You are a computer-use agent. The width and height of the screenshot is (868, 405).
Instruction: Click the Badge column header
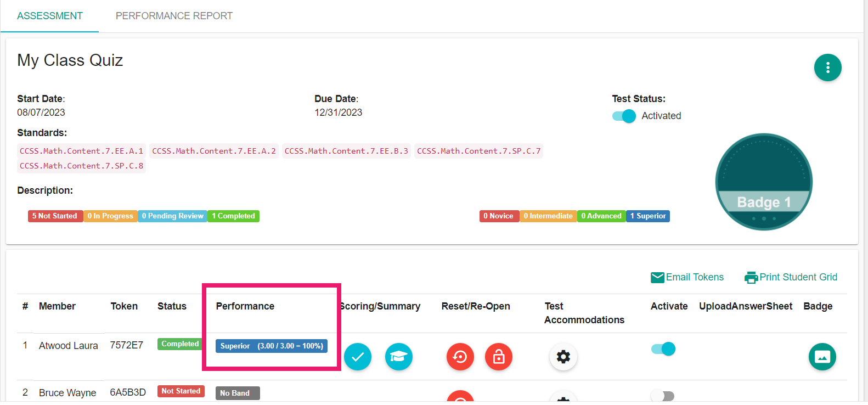pos(818,306)
